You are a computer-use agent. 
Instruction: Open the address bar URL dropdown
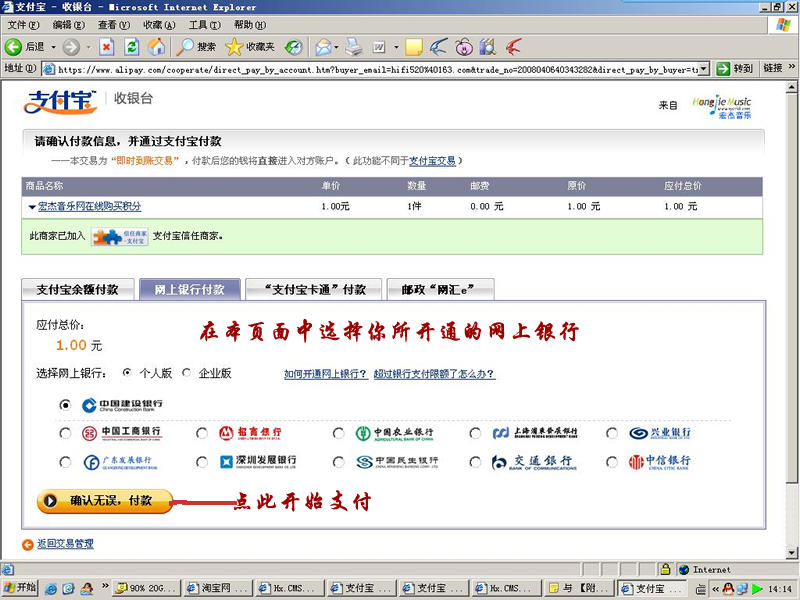pyautogui.click(x=704, y=68)
